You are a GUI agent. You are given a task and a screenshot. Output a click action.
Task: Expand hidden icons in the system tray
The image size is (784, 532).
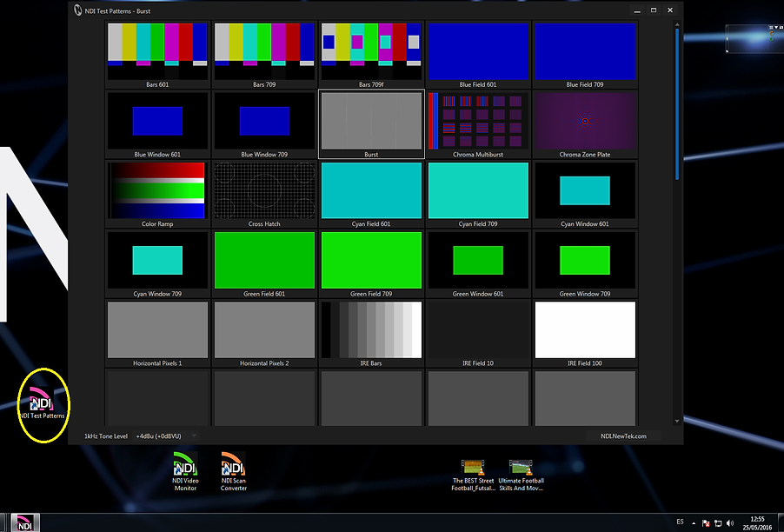693,522
